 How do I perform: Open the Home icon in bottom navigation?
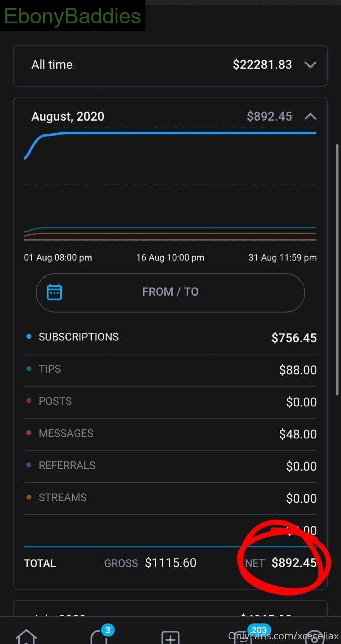point(27,636)
